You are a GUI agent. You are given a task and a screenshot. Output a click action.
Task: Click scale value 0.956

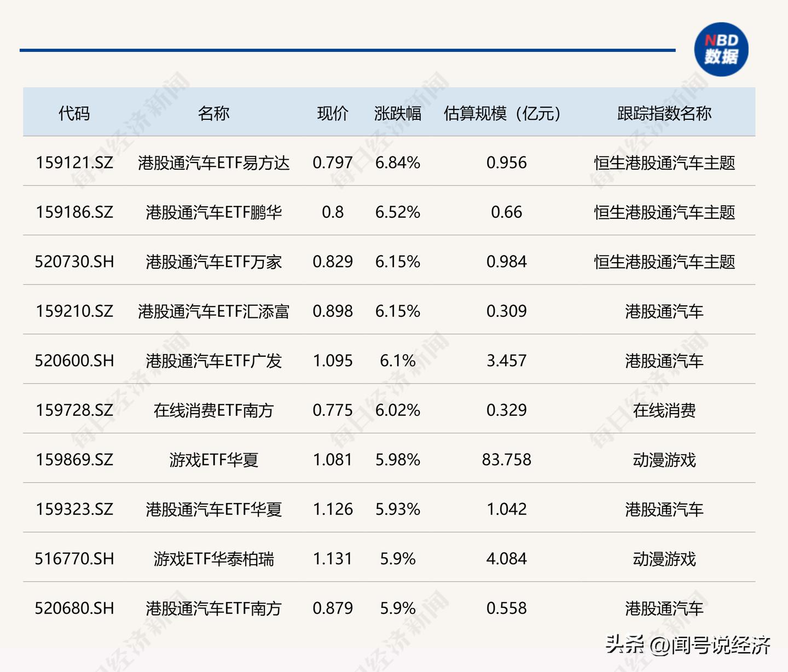click(507, 163)
